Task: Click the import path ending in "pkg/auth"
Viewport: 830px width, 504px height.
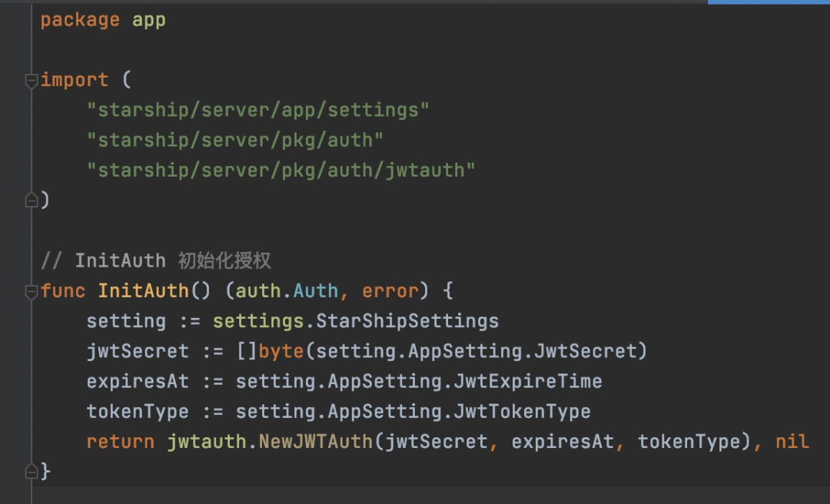Action: coord(234,140)
